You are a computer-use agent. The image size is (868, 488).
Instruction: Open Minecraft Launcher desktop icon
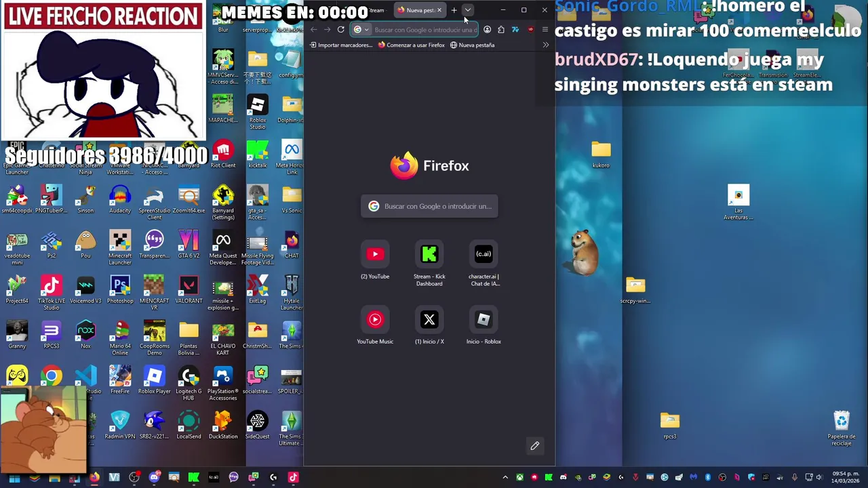(x=120, y=248)
